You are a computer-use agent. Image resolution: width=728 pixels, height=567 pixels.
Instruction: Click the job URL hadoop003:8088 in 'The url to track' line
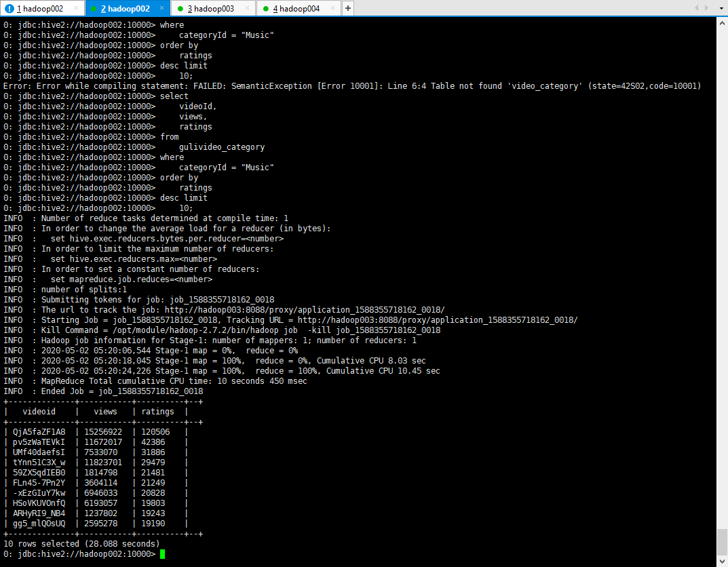[305, 310]
